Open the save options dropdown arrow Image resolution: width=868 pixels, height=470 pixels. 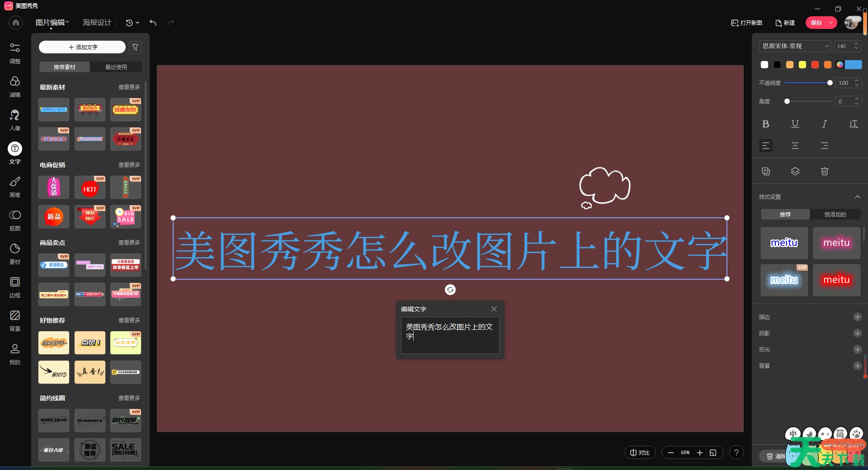[831, 23]
